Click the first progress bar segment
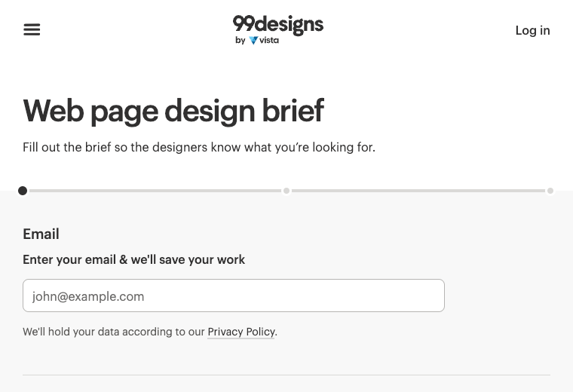573x392 pixels. pyautogui.click(x=155, y=191)
